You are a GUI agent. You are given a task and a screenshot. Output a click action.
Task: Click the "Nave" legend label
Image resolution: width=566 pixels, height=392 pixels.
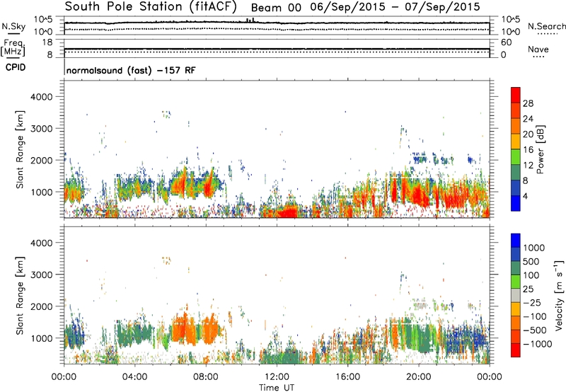pyautogui.click(x=538, y=49)
